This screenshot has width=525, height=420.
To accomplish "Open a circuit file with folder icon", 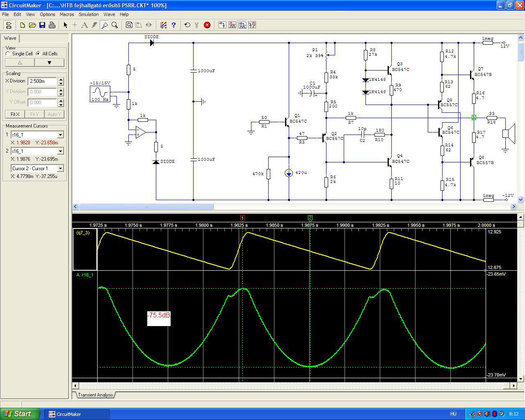I will coord(32,25).
